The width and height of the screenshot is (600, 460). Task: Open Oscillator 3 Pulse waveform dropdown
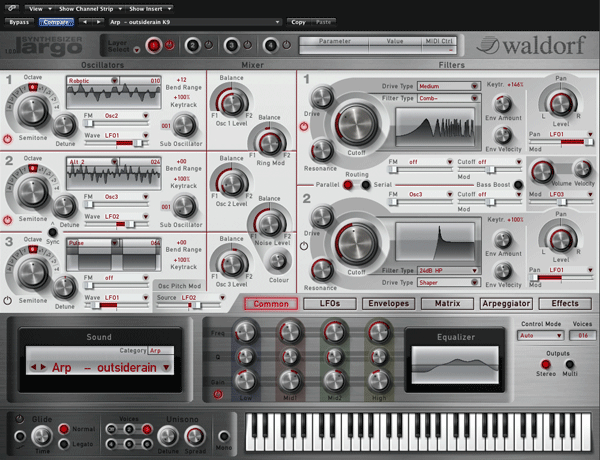pos(114,243)
